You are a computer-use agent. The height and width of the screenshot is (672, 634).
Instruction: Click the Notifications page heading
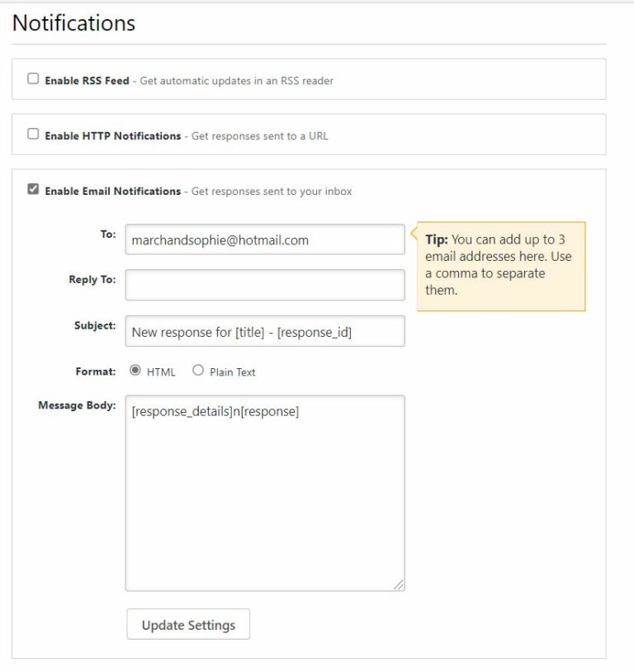pyautogui.click(x=73, y=23)
